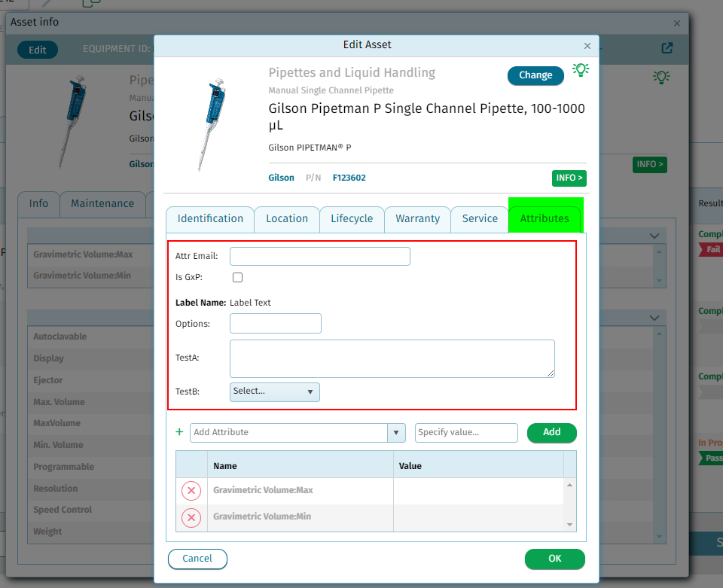Cancel editing the asset
Screen dimensions: 723x588
pyautogui.click(x=197, y=559)
